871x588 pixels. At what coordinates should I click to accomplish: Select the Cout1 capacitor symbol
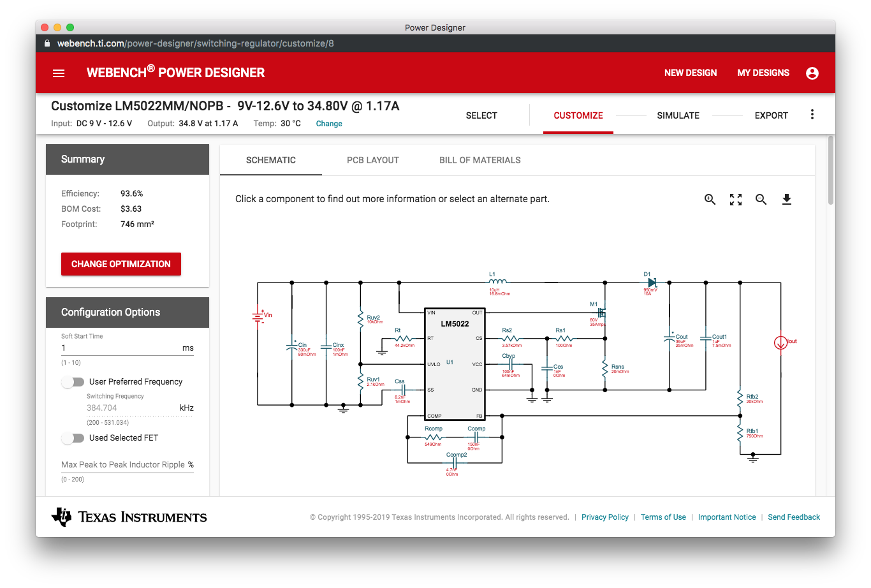pos(706,337)
